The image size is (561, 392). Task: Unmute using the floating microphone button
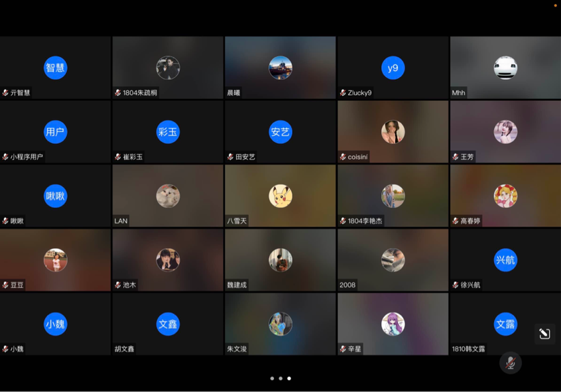click(510, 363)
